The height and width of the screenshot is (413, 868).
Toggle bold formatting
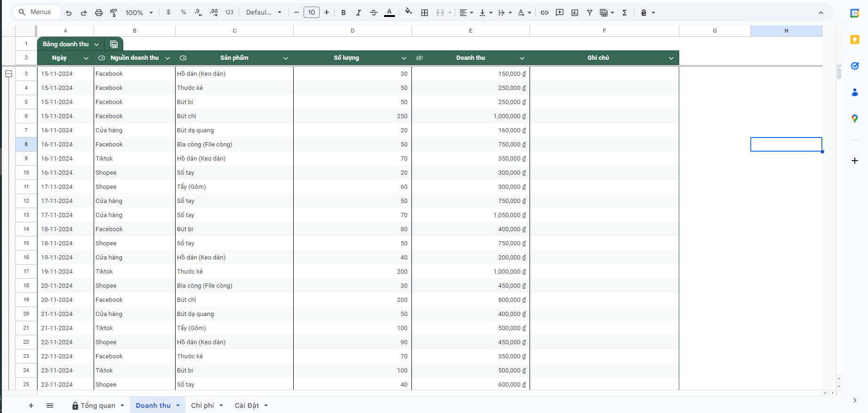click(344, 13)
